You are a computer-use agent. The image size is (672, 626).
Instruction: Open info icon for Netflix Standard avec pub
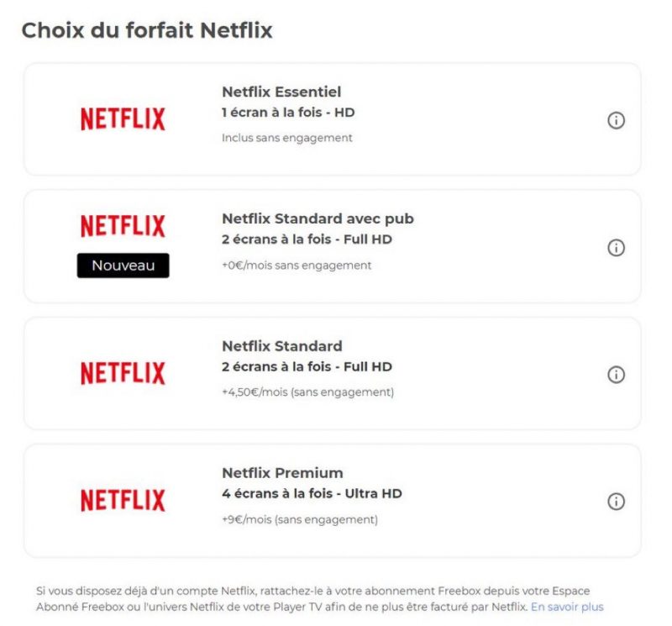[x=616, y=248]
